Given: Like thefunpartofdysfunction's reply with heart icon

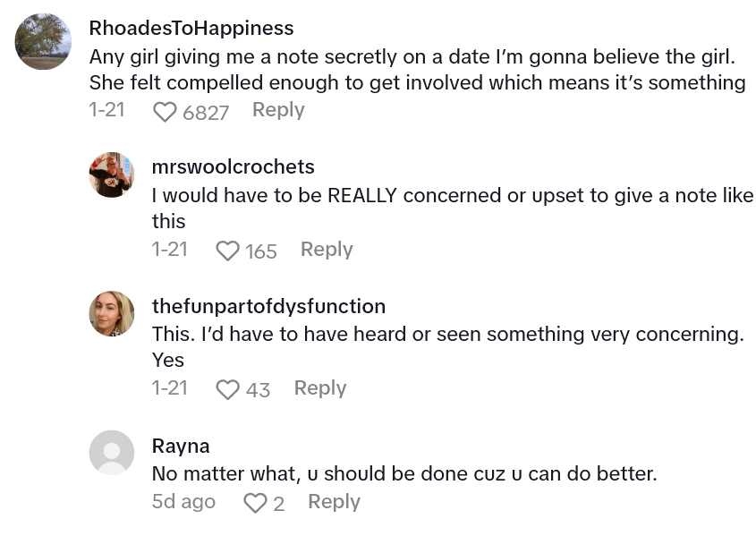Looking at the screenshot, I should [x=228, y=390].
